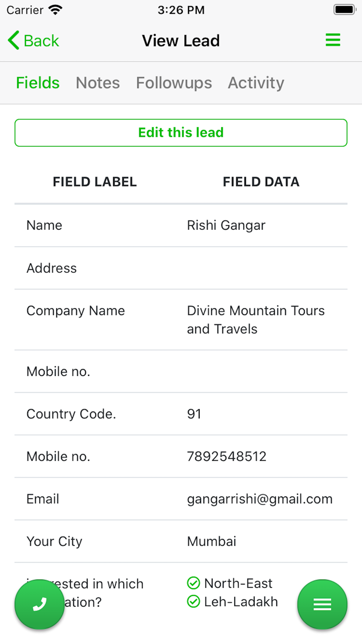
Task: Toggle the North-East checkmark
Action: point(193,583)
